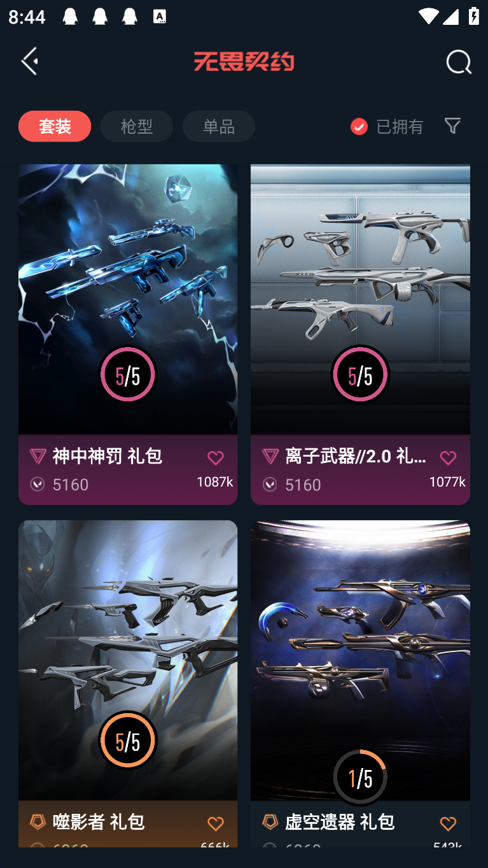
Task: Open search with the magnifier icon
Action: coord(458,62)
